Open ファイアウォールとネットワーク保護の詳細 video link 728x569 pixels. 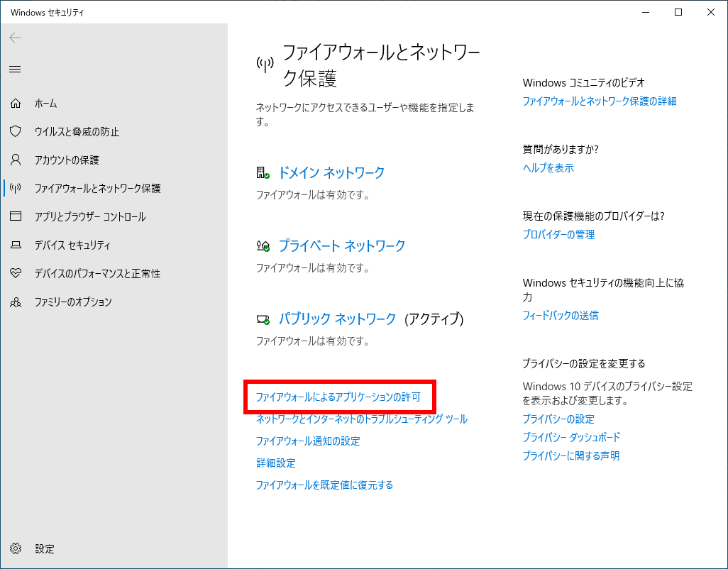coord(600,101)
